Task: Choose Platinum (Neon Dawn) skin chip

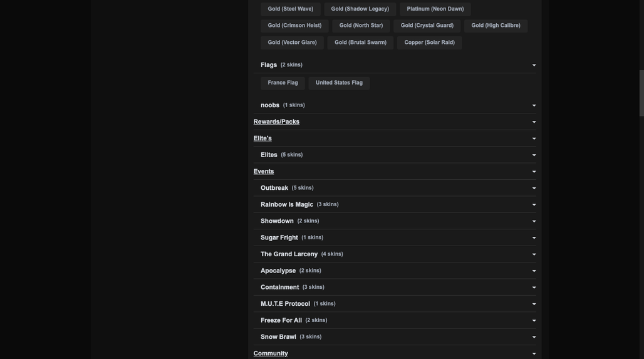Action: pyautogui.click(x=435, y=9)
